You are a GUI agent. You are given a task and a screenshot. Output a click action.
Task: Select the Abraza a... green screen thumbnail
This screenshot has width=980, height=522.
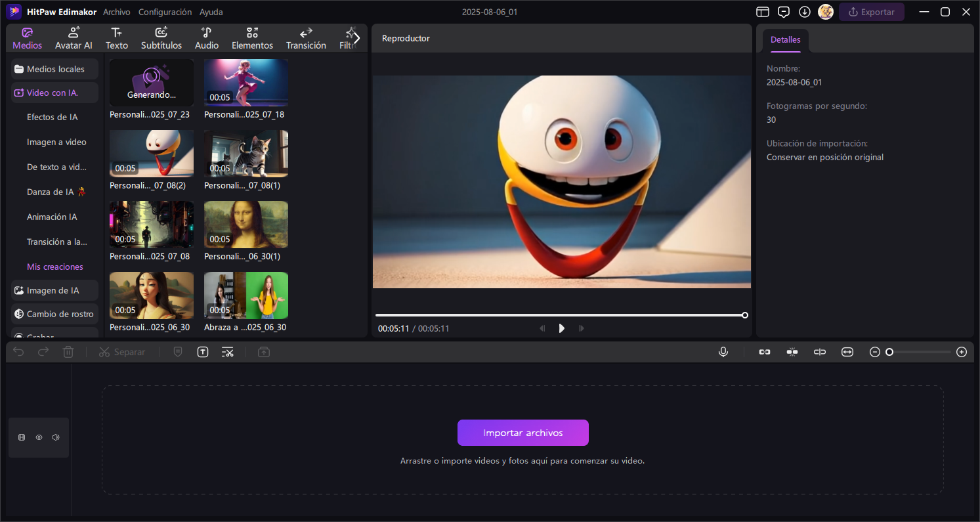coord(246,295)
